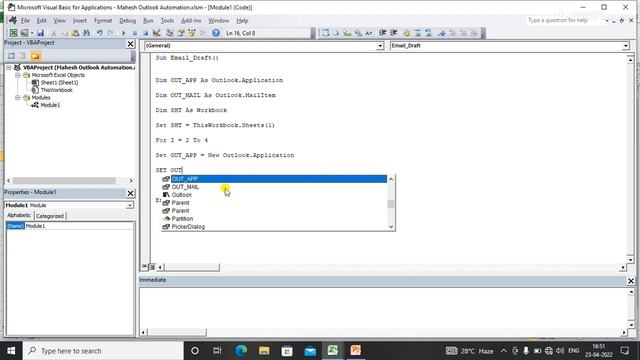Open the Add-Ins menu
This screenshot has width=640, height=360.
tap(191, 20)
